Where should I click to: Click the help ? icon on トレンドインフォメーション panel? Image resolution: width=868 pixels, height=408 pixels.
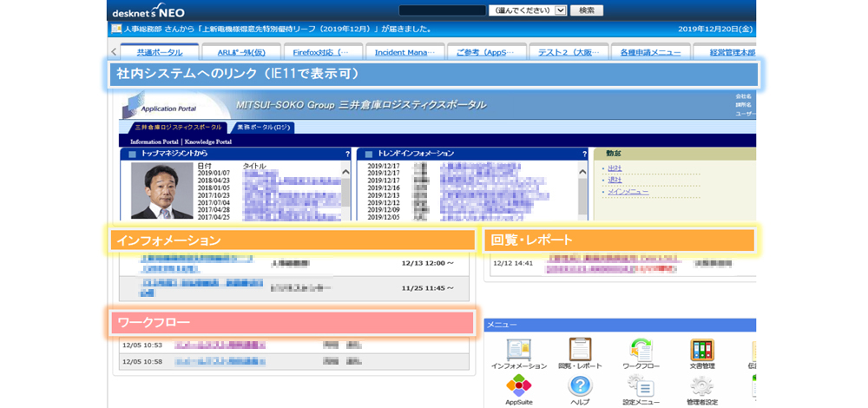584,154
